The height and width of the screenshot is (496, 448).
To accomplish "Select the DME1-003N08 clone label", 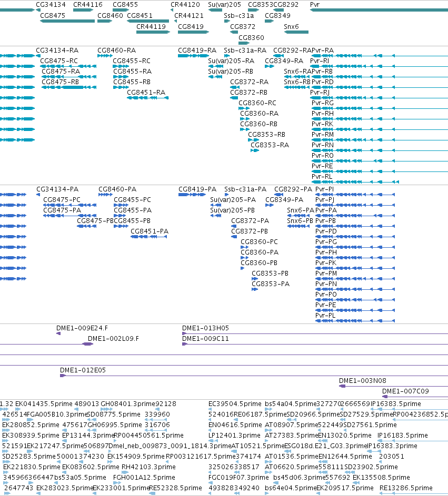I will tap(363, 380).
